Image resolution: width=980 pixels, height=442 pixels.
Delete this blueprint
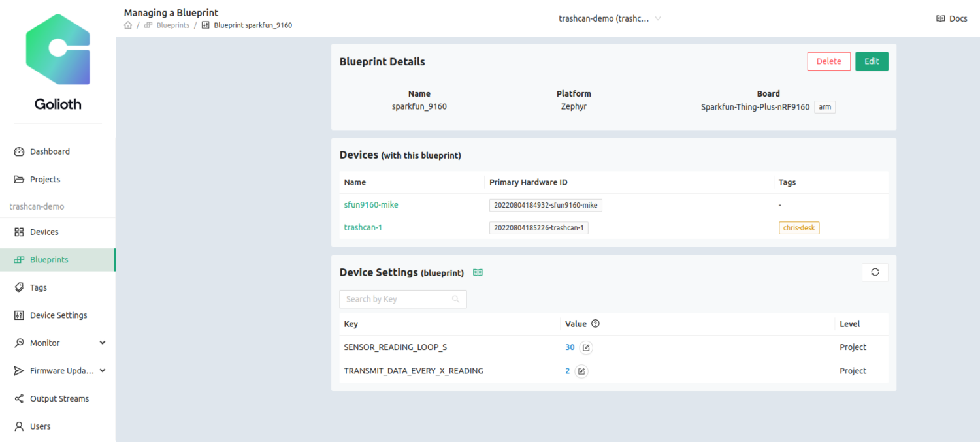[x=828, y=61]
